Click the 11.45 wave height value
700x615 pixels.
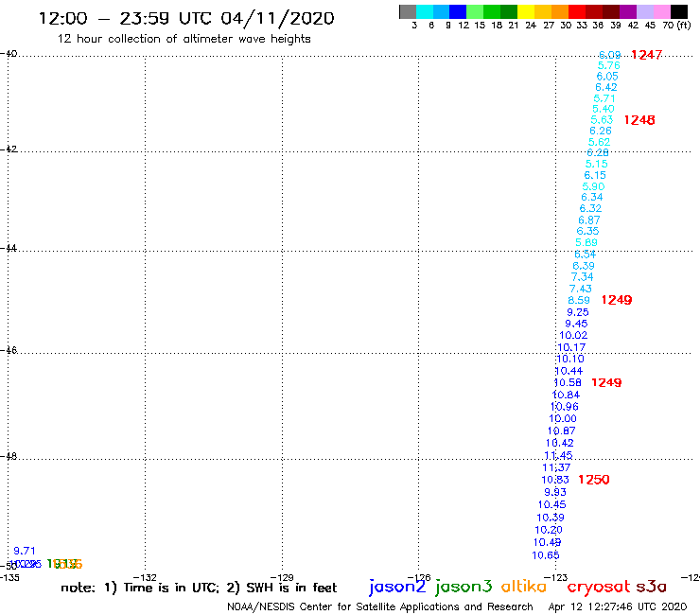558,455
